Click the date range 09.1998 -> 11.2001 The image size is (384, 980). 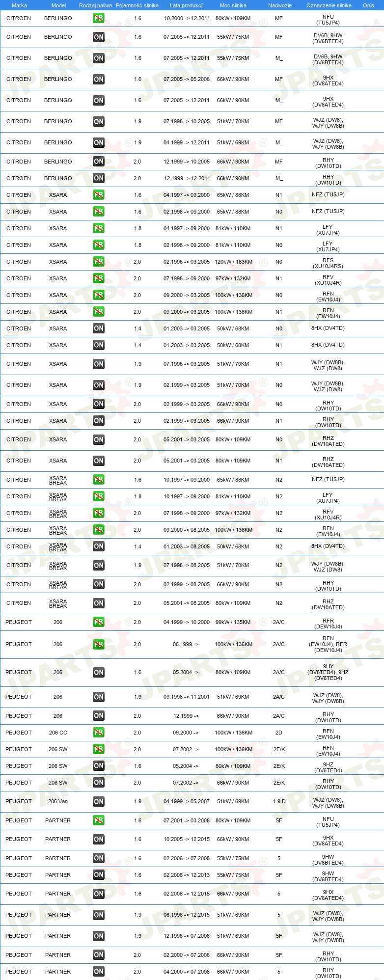click(187, 697)
